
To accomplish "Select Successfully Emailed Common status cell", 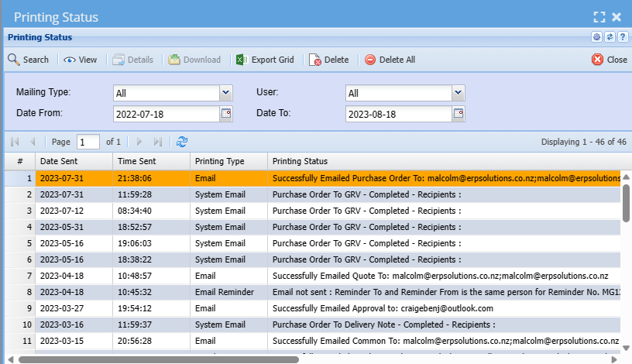I will (444, 341).
